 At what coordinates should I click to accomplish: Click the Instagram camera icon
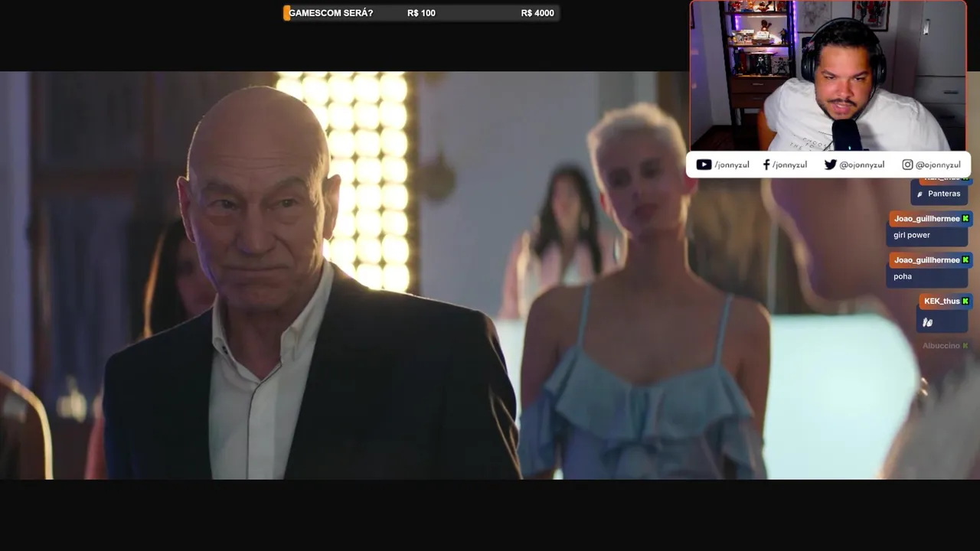point(907,165)
